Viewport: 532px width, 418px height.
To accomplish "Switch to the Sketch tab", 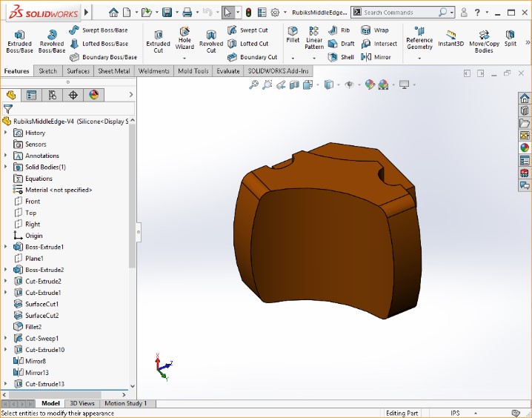I will tap(48, 71).
